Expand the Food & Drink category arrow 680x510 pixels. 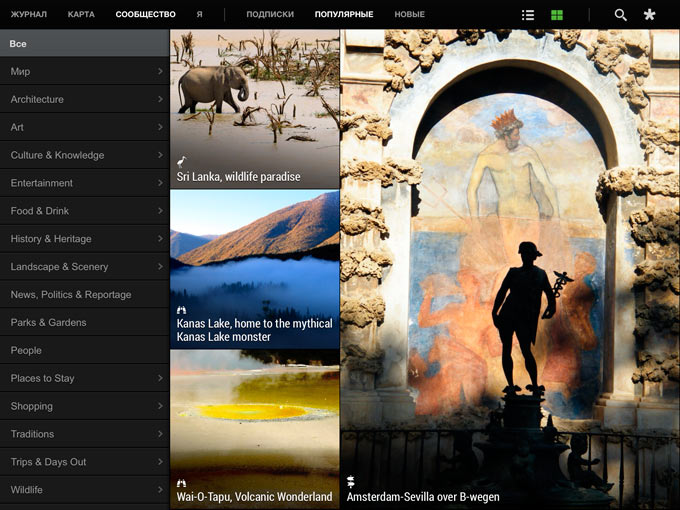160,211
